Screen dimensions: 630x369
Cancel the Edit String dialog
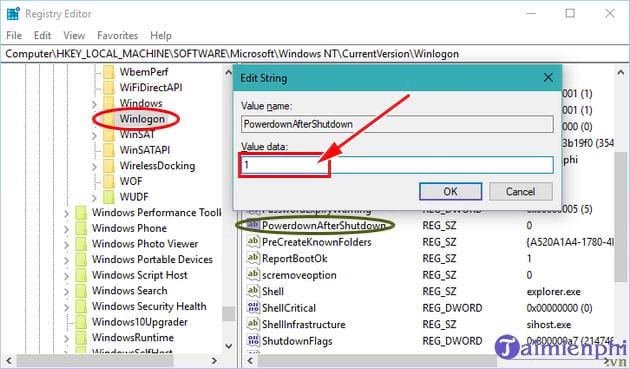pyautogui.click(x=521, y=191)
